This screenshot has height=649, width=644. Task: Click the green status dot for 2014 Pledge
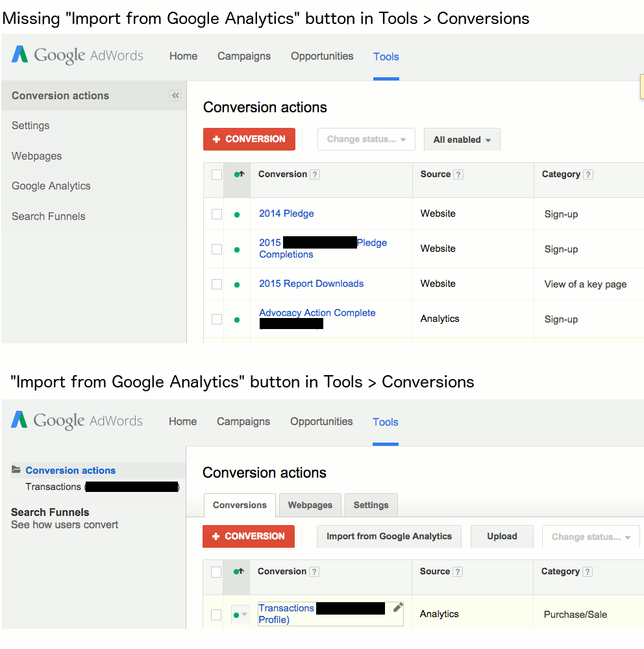[237, 215]
